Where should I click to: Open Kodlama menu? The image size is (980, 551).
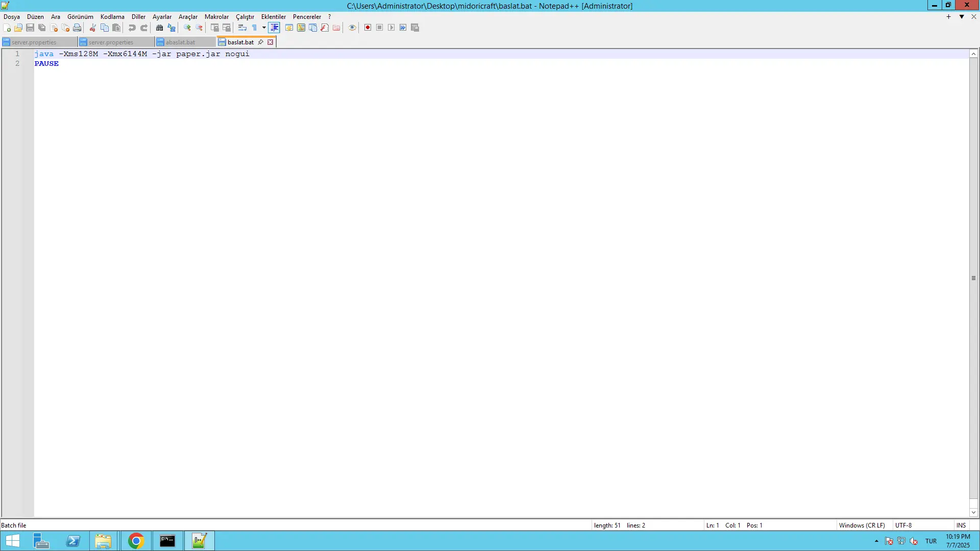tap(112, 17)
